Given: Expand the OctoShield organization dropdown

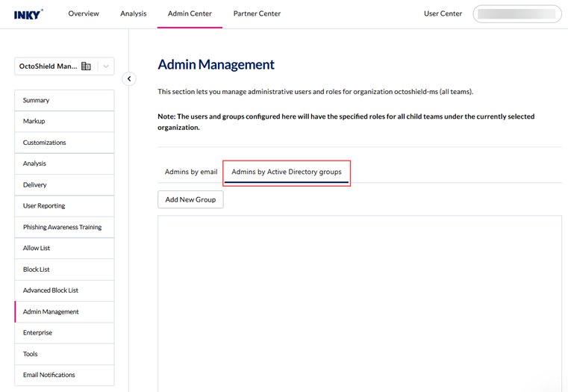Looking at the screenshot, I should pyautogui.click(x=106, y=66).
